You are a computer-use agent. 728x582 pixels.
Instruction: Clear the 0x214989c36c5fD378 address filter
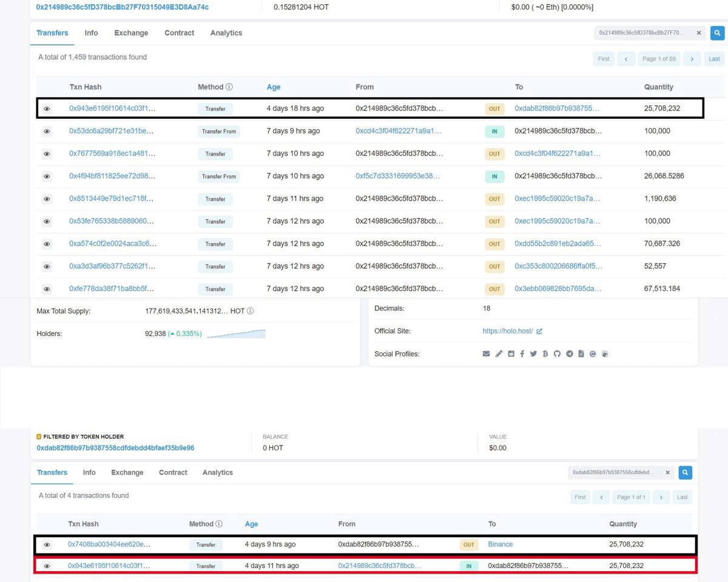pos(698,33)
